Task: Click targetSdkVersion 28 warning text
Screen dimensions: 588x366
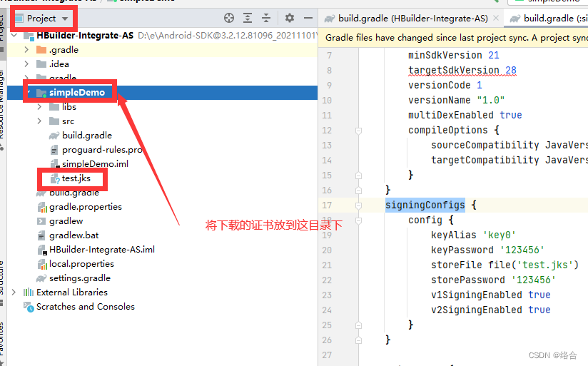Action: (462, 70)
